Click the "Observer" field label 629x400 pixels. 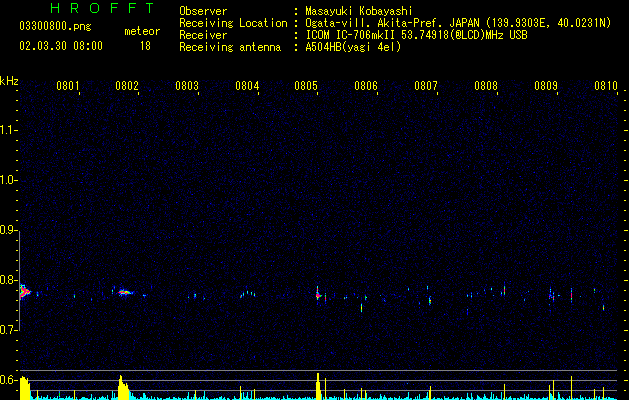(x=203, y=11)
